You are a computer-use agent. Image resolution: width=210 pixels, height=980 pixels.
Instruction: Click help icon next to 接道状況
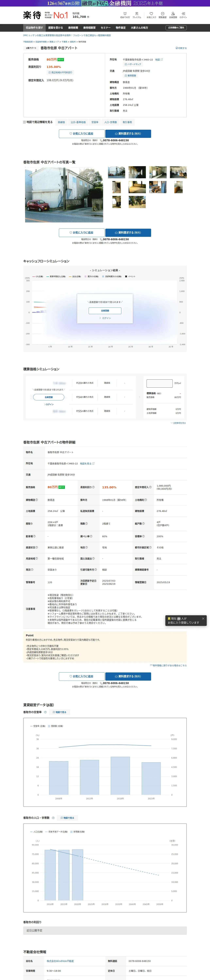(37, 547)
